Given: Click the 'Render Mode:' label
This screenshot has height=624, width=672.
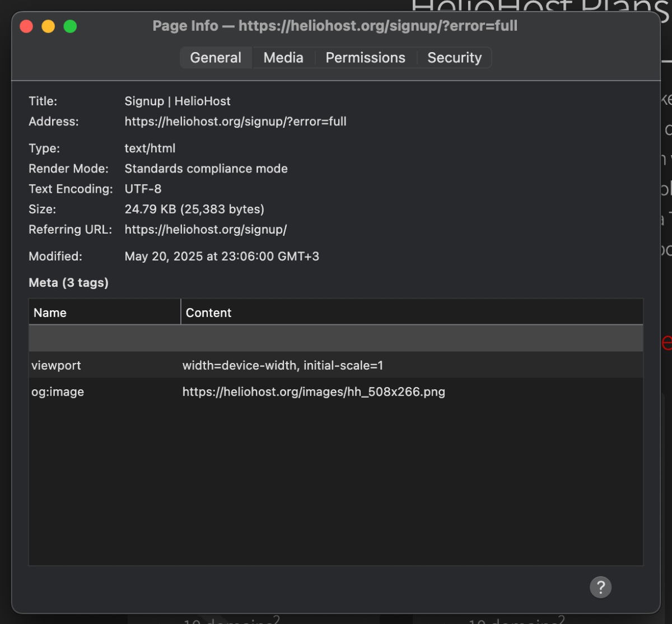Looking at the screenshot, I should [x=69, y=169].
